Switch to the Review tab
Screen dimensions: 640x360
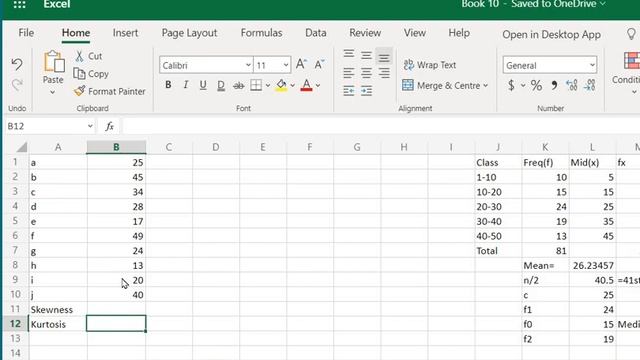365,33
